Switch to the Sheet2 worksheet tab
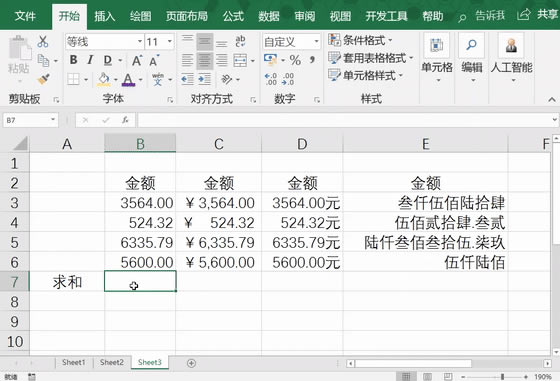 point(112,362)
